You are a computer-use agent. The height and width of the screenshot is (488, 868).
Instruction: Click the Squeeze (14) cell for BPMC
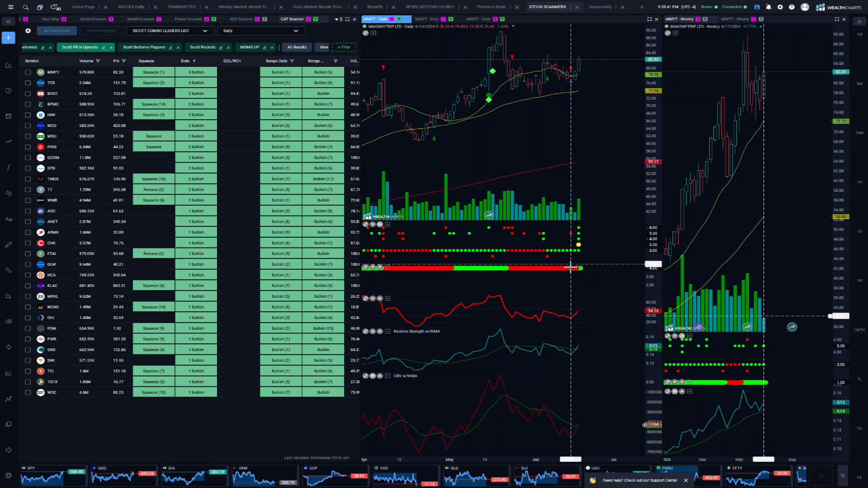click(154, 104)
